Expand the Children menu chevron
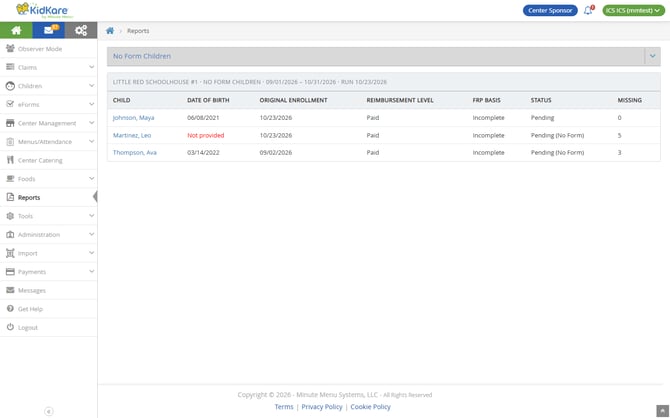 (x=91, y=85)
